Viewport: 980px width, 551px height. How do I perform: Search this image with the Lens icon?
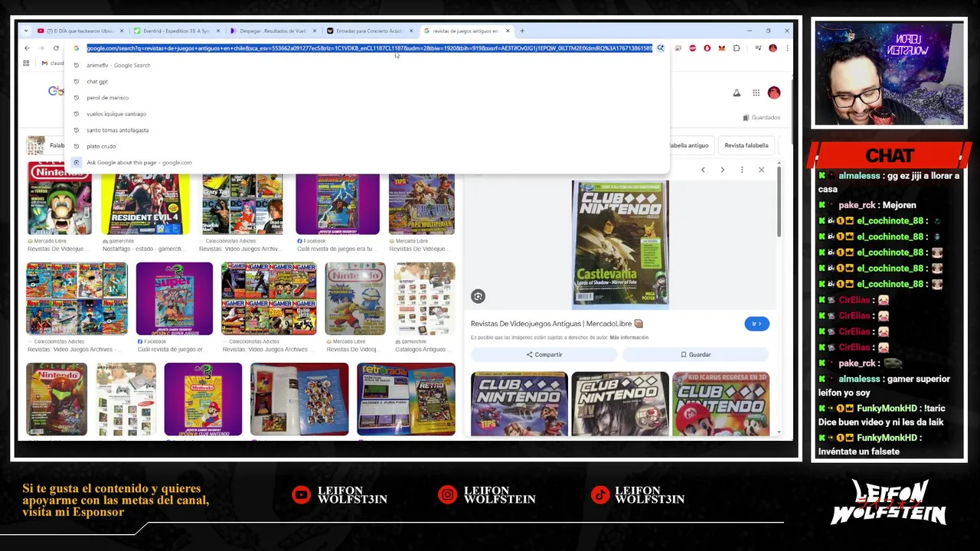pos(478,296)
